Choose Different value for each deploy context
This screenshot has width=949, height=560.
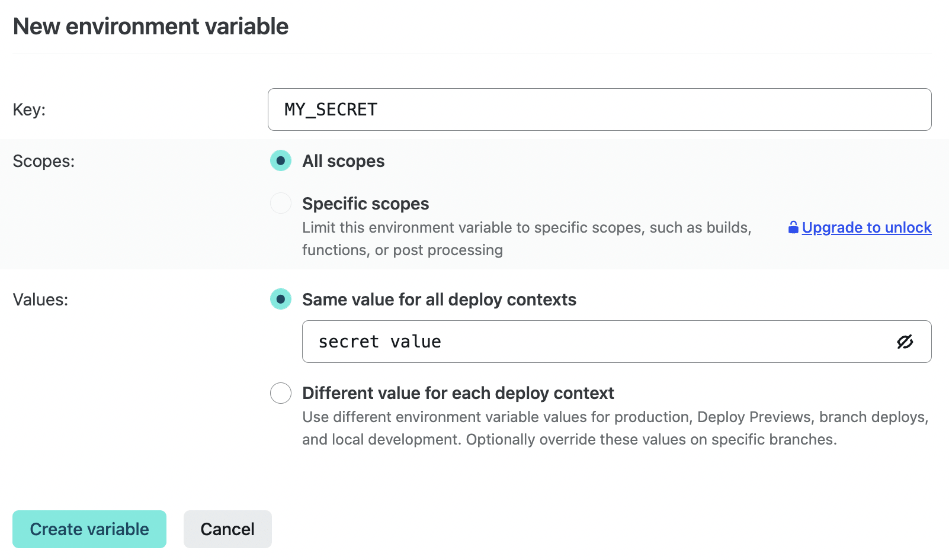[280, 393]
